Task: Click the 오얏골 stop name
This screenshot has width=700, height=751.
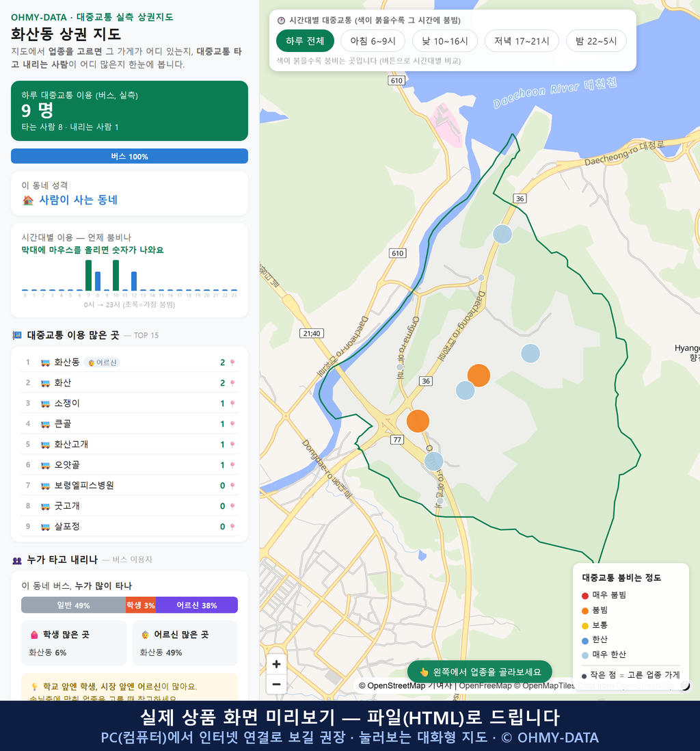Action: [67, 465]
